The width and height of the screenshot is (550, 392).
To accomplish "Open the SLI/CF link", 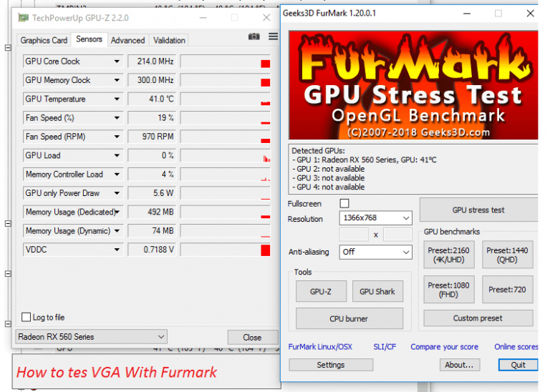I will click(x=385, y=346).
